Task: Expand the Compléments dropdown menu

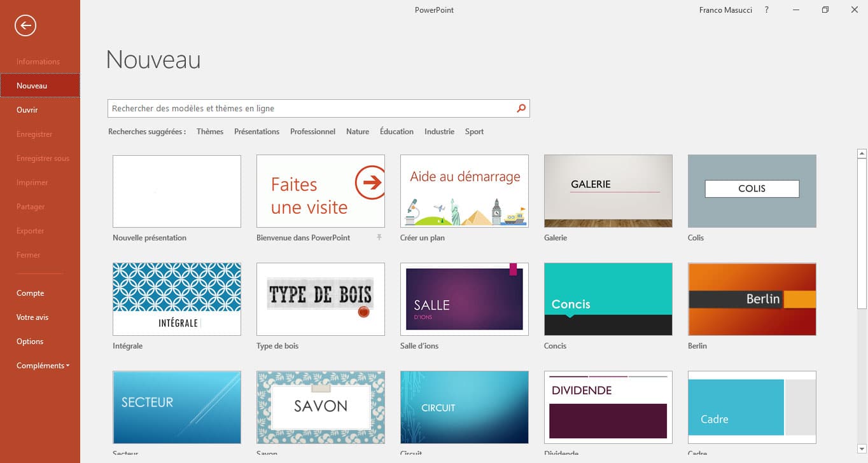Action: tap(43, 366)
